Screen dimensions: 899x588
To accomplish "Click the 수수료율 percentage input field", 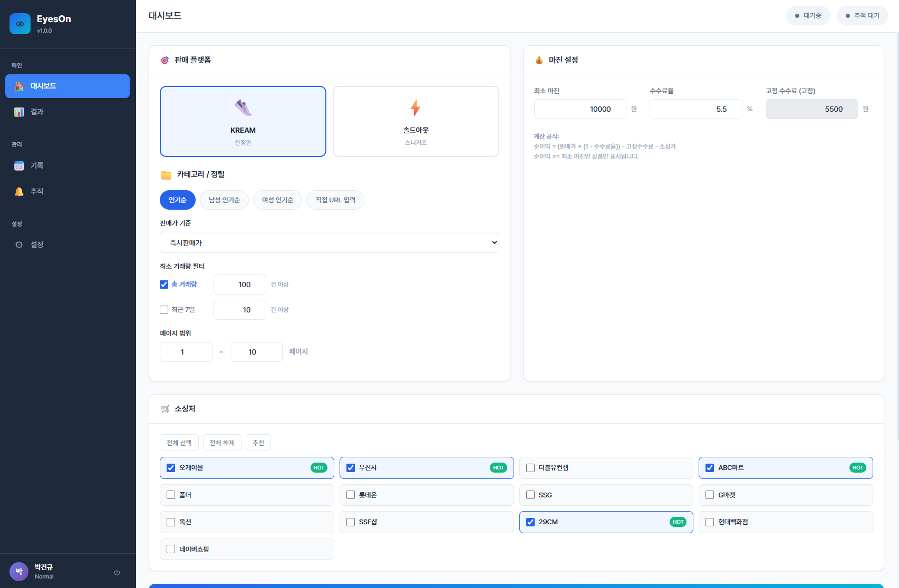I will [695, 109].
